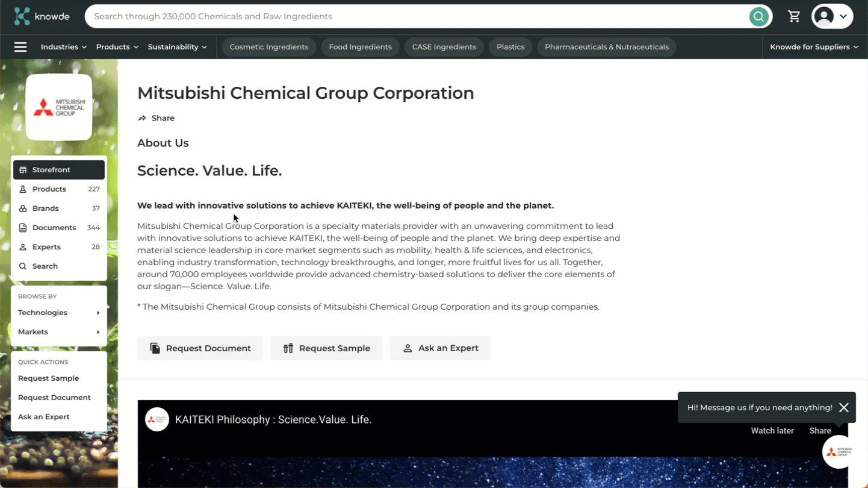Viewport: 868px width, 488px height.
Task: Select the Cosmetic Ingredients category chip
Action: coord(268,47)
